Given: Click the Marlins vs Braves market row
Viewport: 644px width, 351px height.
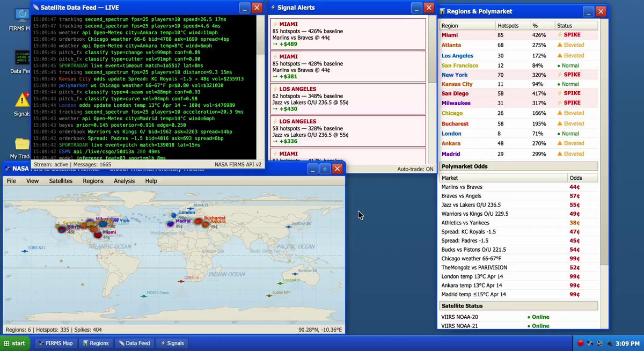Looking at the screenshot, I should pos(518,187).
